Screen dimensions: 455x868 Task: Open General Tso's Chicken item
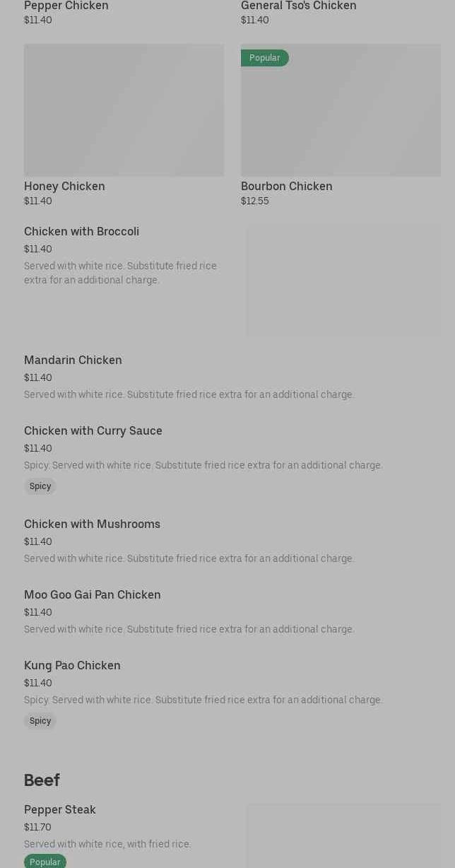[298, 6]
